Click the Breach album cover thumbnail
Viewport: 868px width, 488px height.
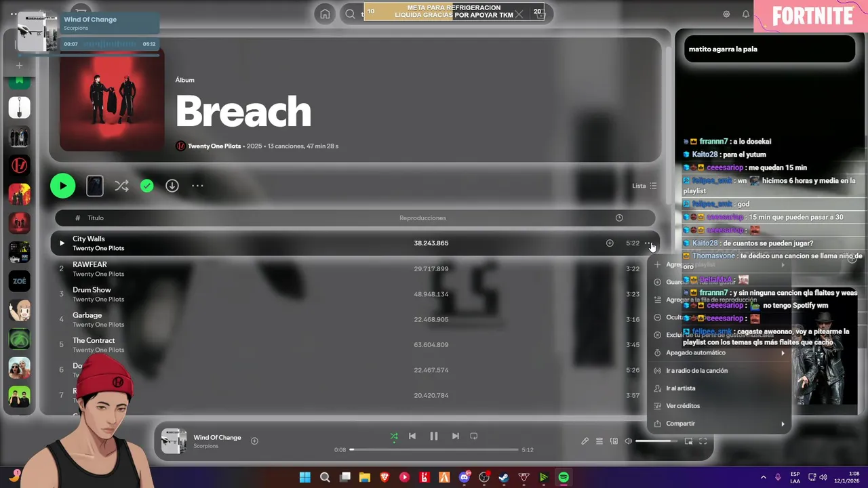coord(112,100)
